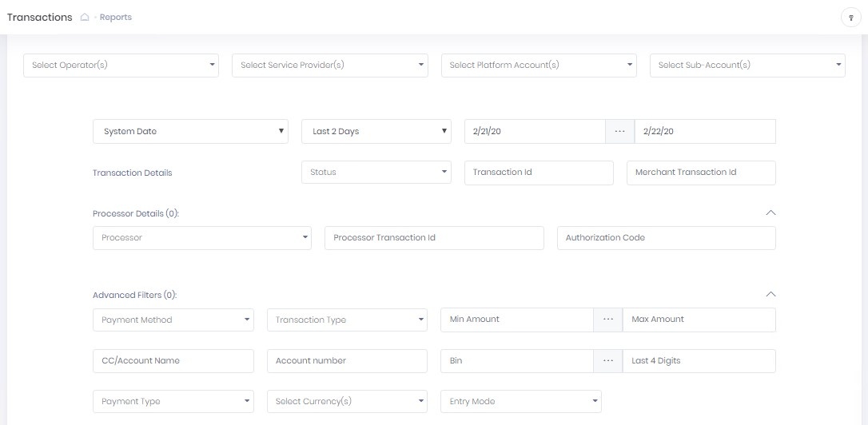Open the Payment Method dropdown
This screenshot has width=868, height=425.
tap(173, 320)
